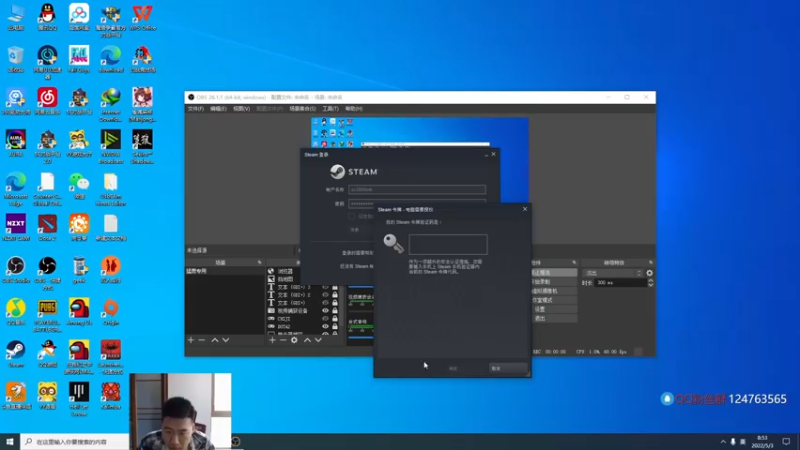Open 文件(F) menu in OBS
Screen dimensions: 800x450
[x=195, y=109]
